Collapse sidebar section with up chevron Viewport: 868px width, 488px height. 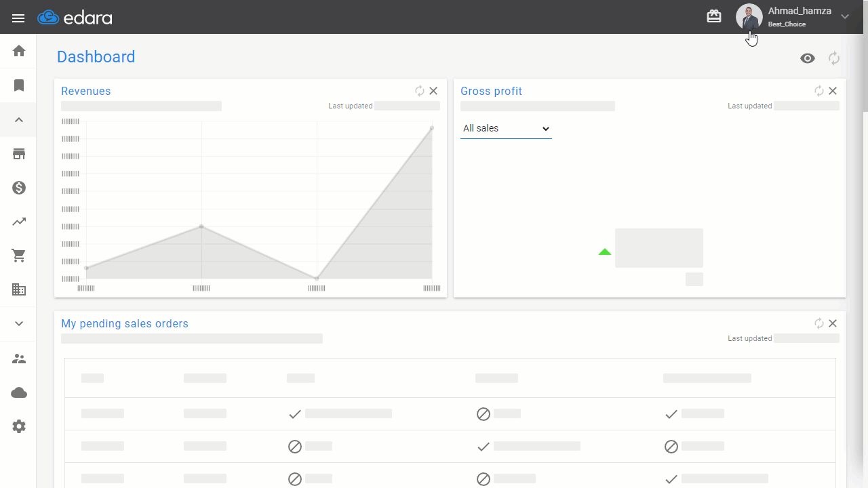pos(19,120)
